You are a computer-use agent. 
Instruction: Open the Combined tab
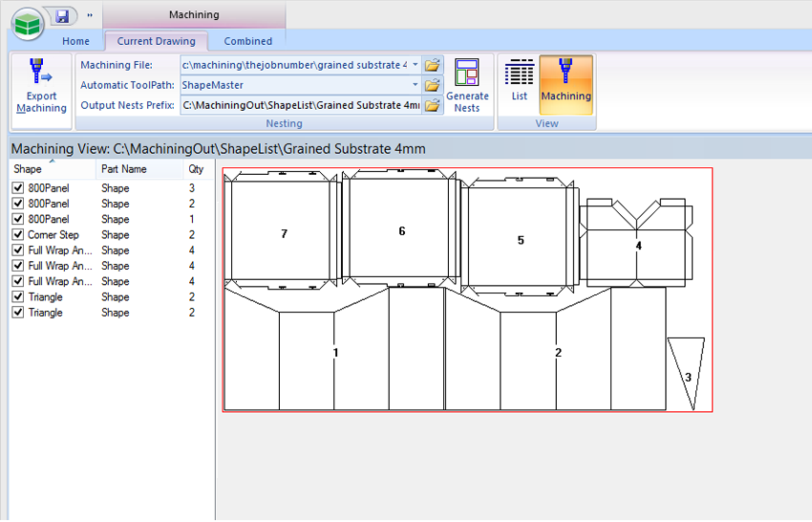pos(247,41)
